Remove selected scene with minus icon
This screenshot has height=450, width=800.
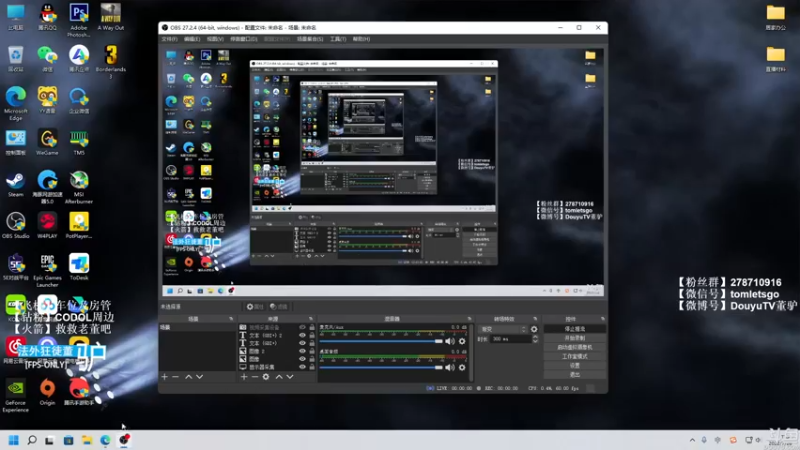[176, 377]
